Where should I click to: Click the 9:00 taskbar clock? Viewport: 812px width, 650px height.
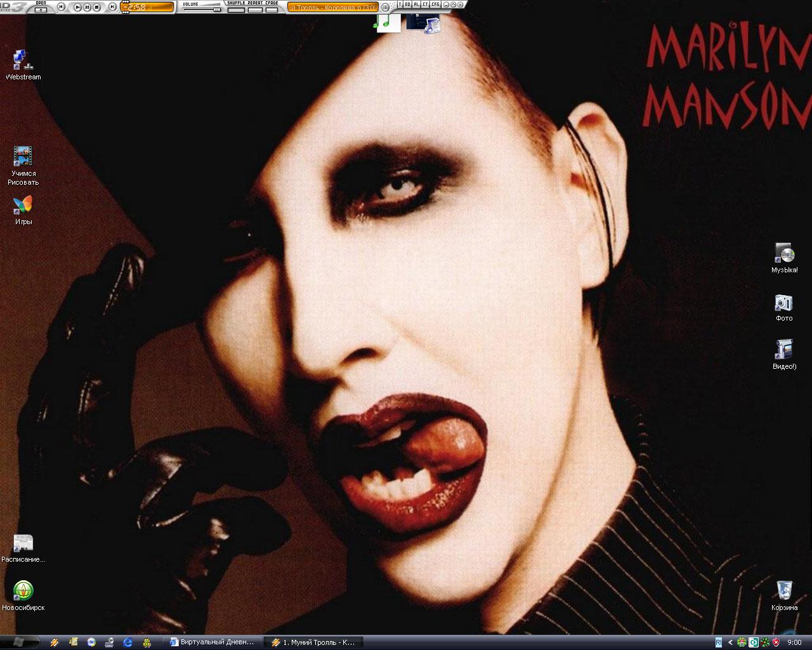(794, 642)
